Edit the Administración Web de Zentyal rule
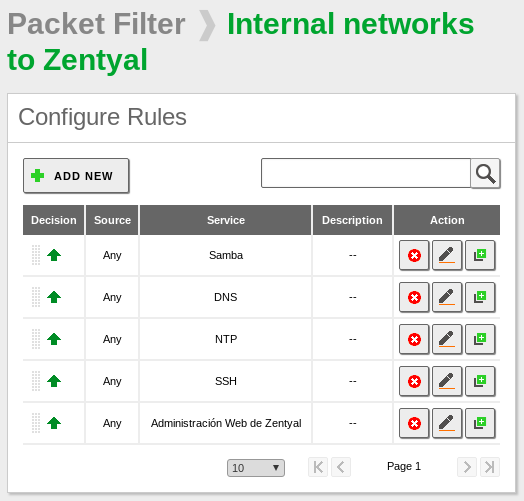This screenshot has height=501, width=524. (447, 423)
